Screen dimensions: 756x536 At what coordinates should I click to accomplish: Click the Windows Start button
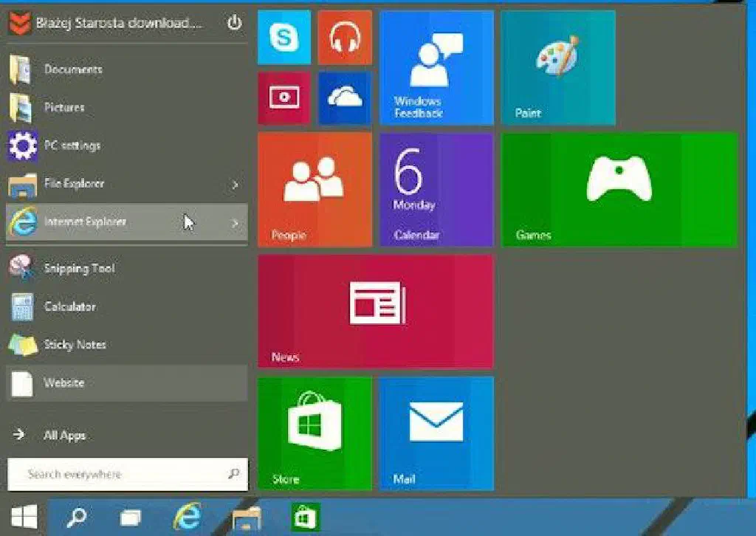24,518
